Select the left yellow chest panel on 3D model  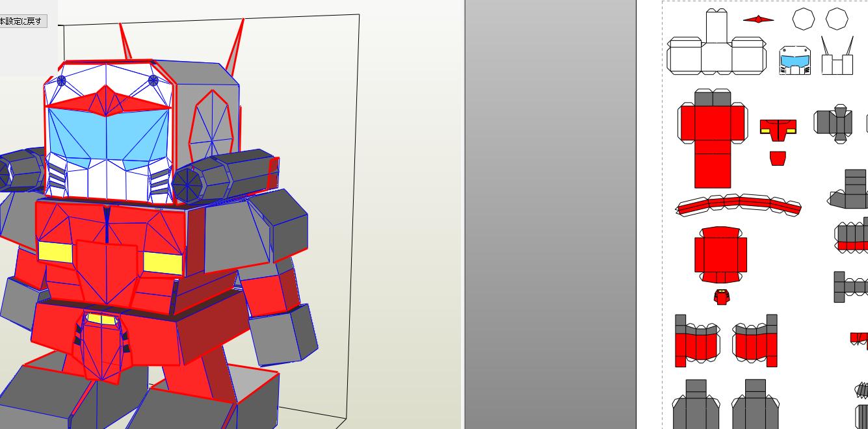pyautogui.click(x=55, y=252)
